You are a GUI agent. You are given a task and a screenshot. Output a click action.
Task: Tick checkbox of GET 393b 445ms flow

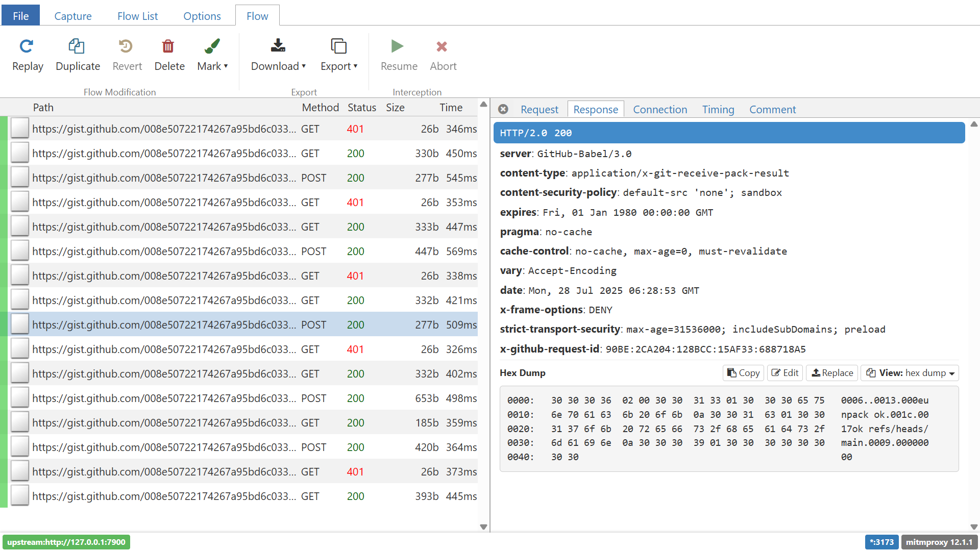coord(20,496)
